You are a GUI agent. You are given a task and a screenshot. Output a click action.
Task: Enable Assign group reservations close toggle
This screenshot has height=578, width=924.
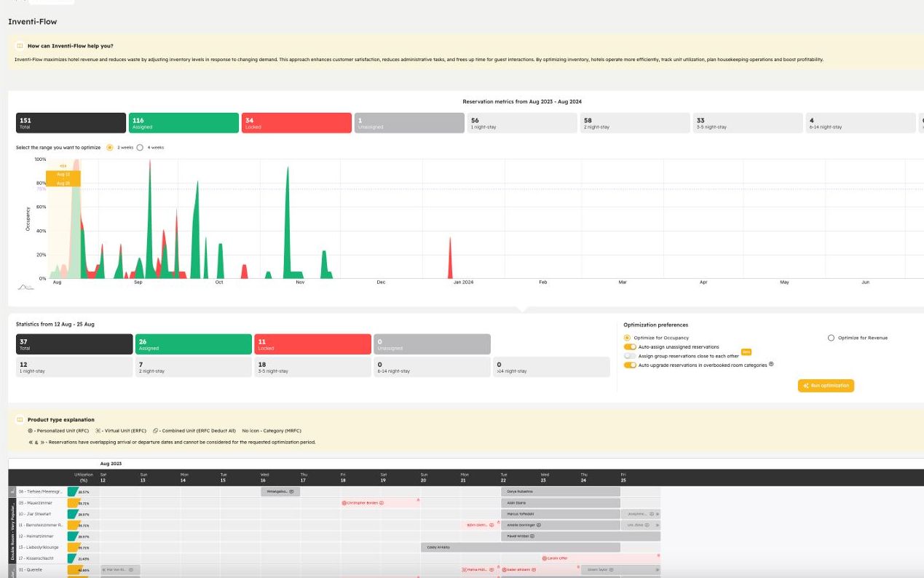point(630,356)
